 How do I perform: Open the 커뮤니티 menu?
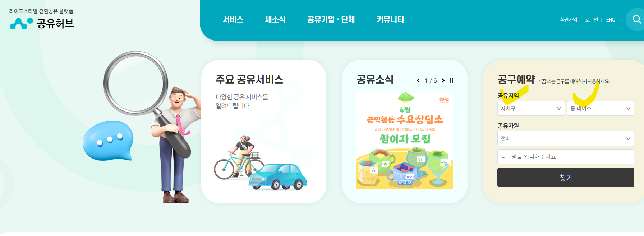390,19
